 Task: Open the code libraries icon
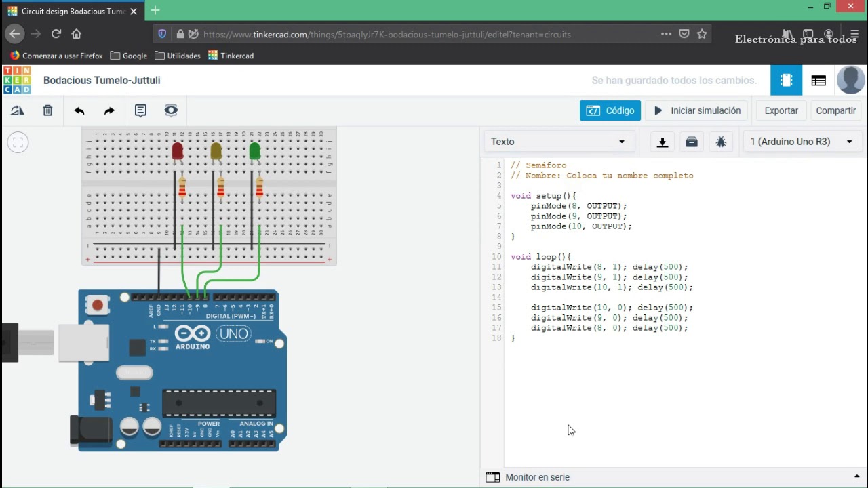pyautogui.click(x=692, y=142)
